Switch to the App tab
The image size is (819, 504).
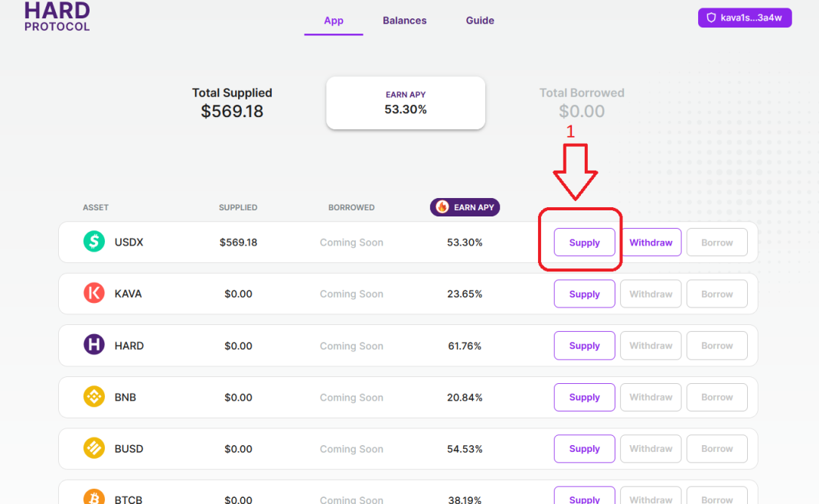333,21
